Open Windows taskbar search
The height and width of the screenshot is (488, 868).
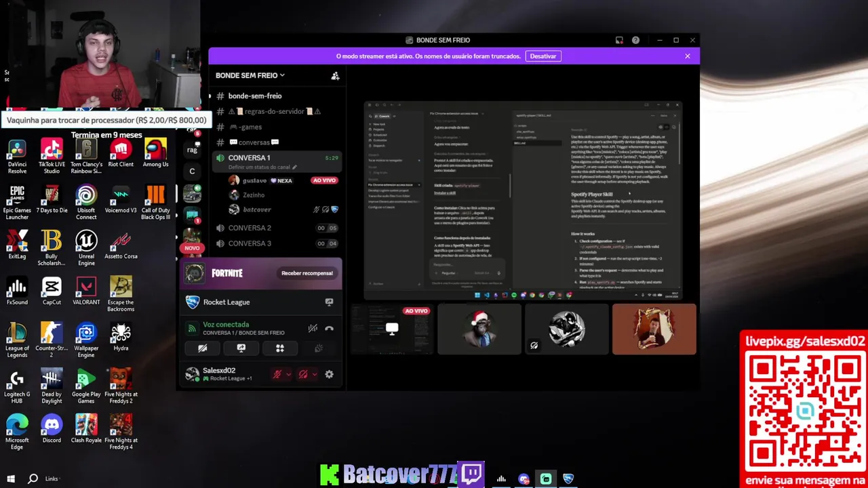[x=33, y=479]
